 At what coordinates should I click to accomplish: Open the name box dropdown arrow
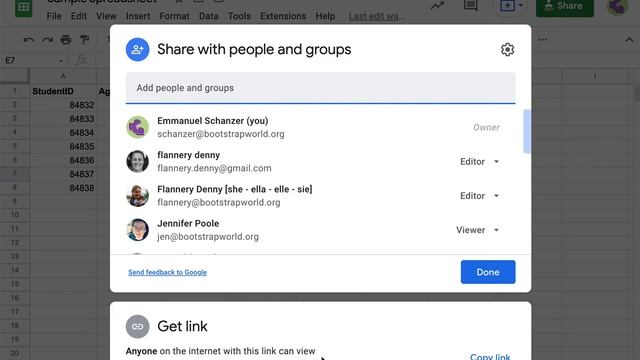tap(61, 60)
